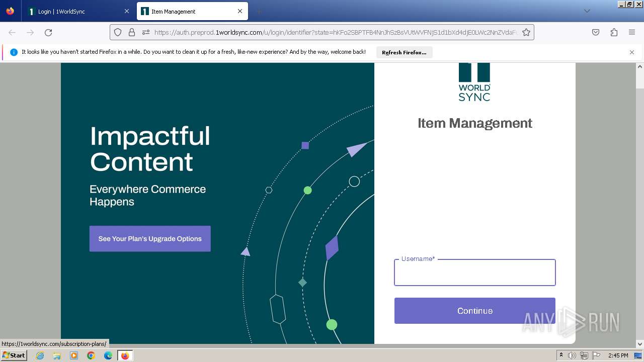
Task: Go forward with the forward arrow
Action: pyautogui.click(x=30, y=32)
